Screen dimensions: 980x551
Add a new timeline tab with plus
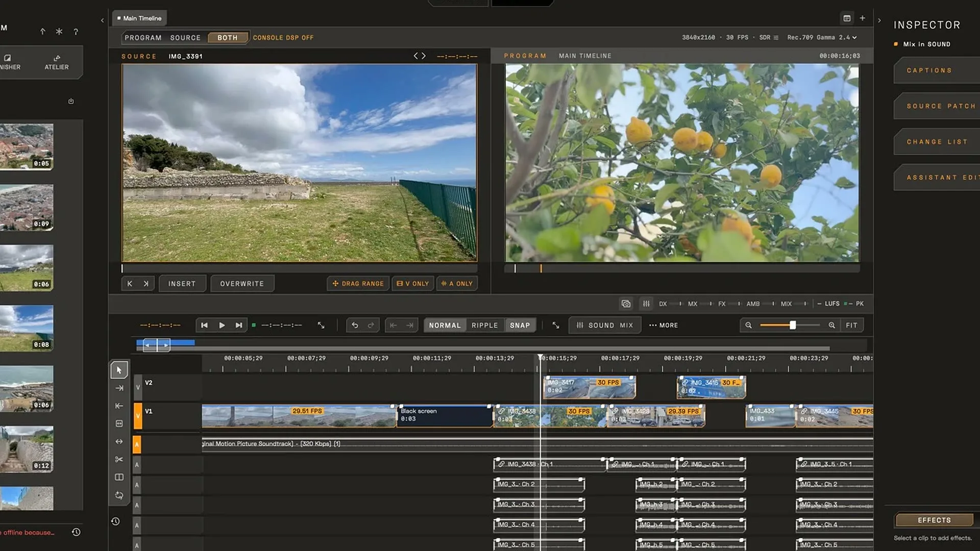(862, 18)
